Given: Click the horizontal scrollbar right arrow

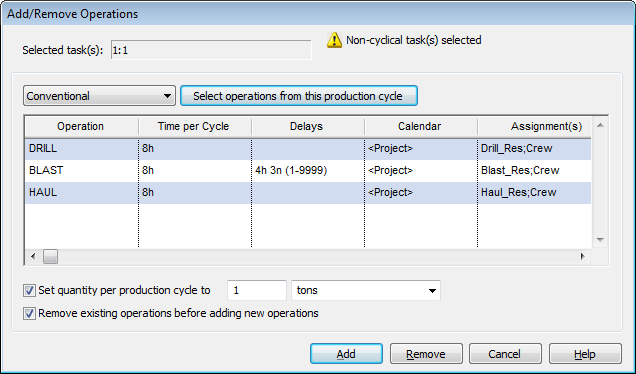Looking at the screenshot, I should (583, 256).
